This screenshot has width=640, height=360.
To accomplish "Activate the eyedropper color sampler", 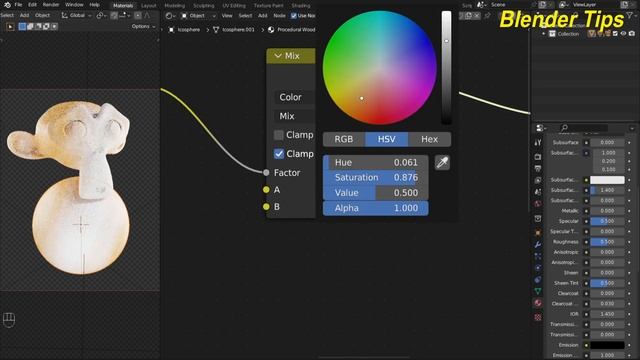I will [x=442, y=163].
